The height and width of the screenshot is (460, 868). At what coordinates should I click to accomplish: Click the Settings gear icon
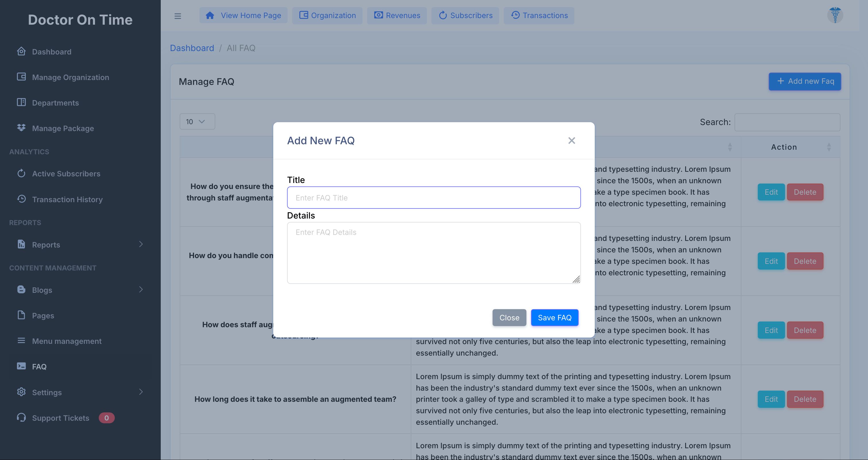[x=21, y=392]
